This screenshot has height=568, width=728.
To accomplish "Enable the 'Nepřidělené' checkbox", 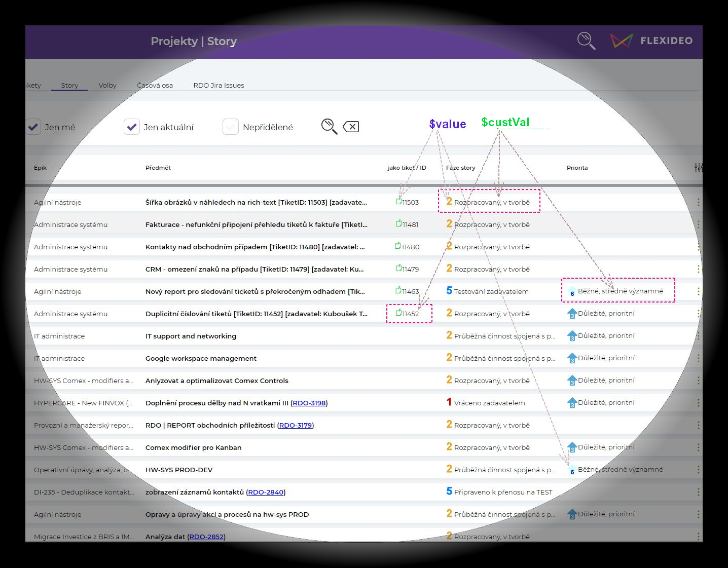I will [231, 127].
